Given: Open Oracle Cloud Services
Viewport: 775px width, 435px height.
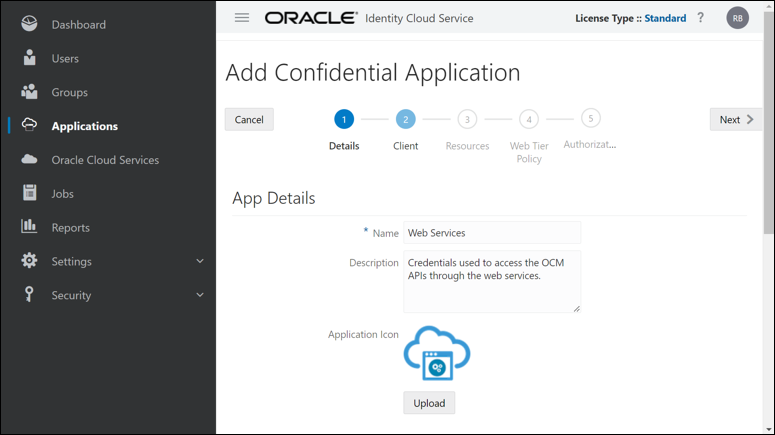Looking at the screenshot, I should 105,160.
